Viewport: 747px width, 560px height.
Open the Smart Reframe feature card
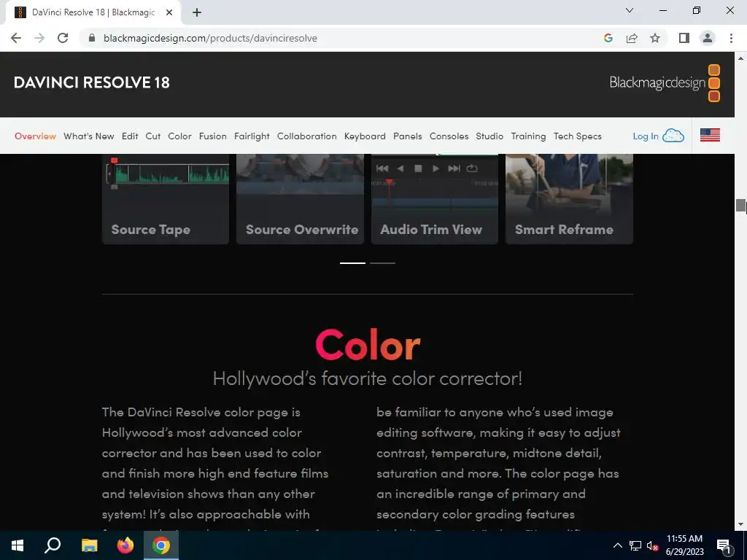click(569, 199)
